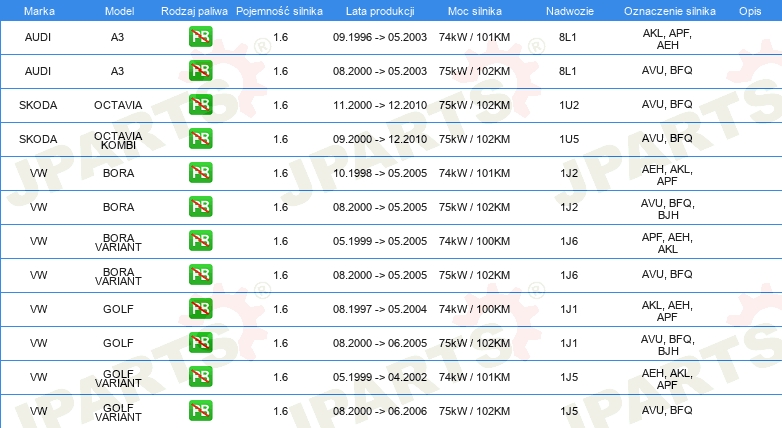The height and width of the screenshot is (428, 782).
Task: Click the fuel icon in the BORA VARIANT 75kW row
Action: tap(200, 274)
